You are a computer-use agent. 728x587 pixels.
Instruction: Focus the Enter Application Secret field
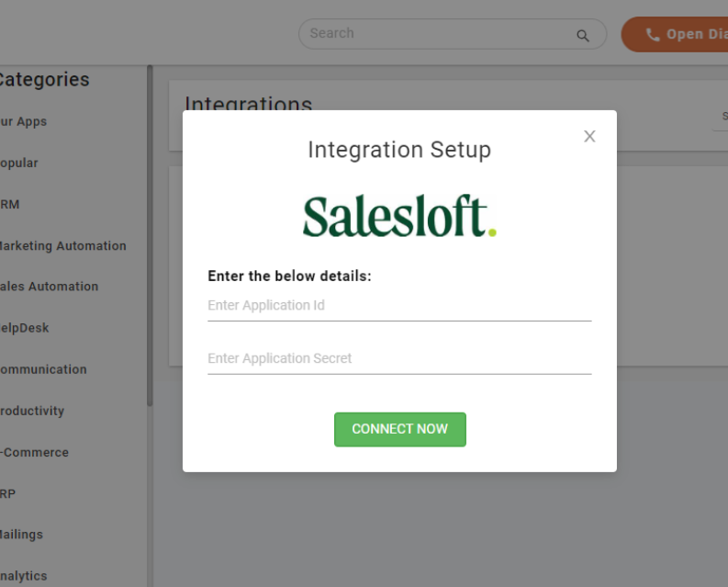click(x=399, y=359)
